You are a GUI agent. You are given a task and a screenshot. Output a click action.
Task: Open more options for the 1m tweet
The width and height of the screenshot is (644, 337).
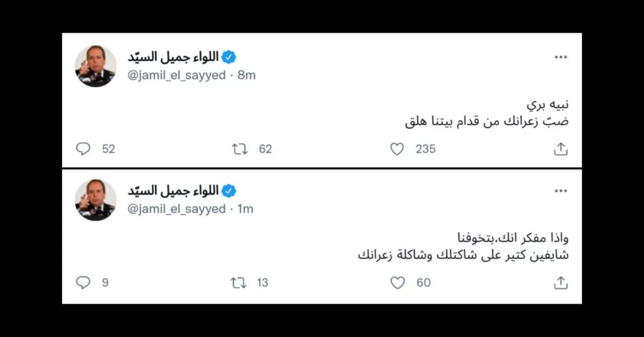[x=560, y=191]
